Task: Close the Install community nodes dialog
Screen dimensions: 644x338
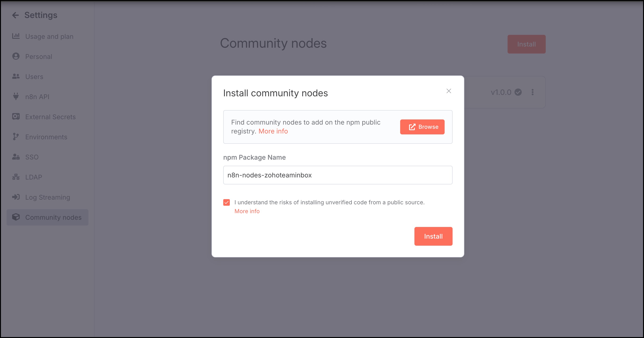Action: pos(449,91)
